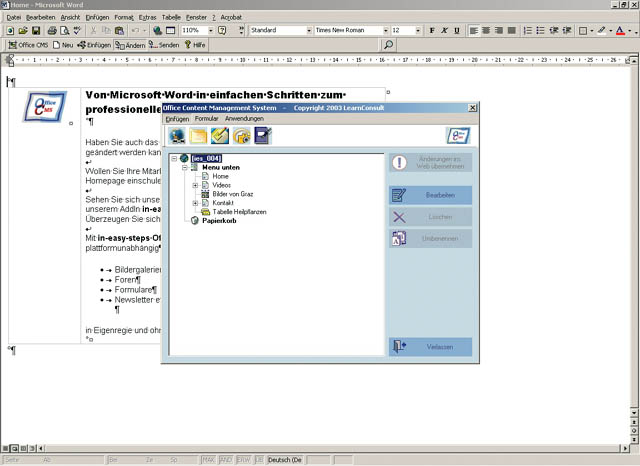This screenshot has width=640, height=466.
Task: Expand the Kontakt tree node
Action: pyautogui.click(x=195, y=203)
